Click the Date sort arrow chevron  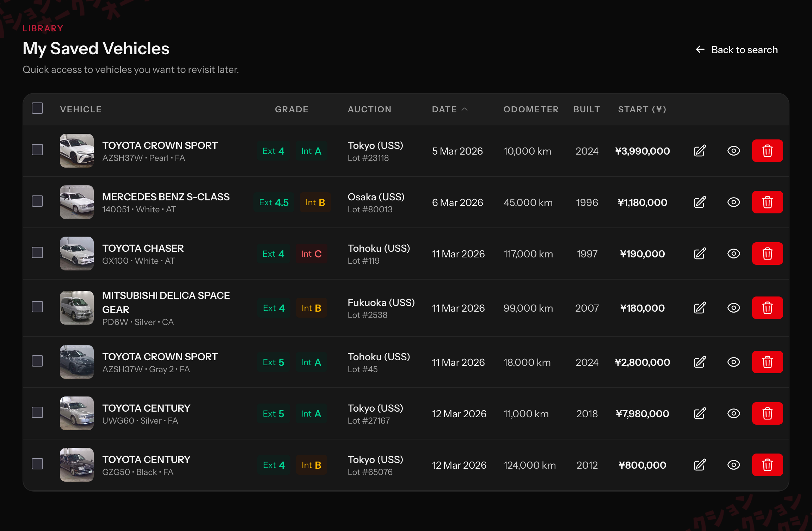point(465,110)
